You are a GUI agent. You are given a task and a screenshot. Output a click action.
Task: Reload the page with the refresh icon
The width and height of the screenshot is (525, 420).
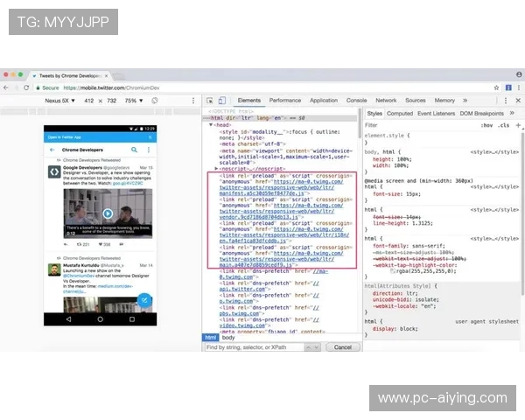24,87
